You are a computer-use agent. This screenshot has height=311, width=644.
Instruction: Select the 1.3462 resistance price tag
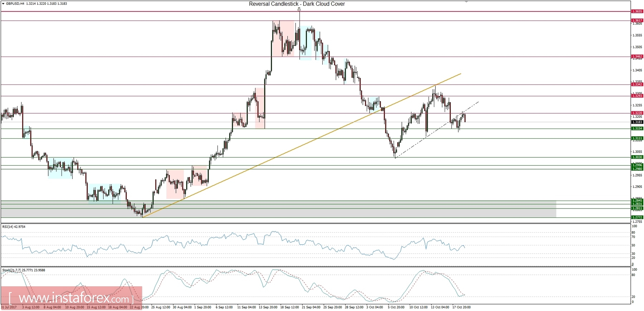(x=637, y=57)
